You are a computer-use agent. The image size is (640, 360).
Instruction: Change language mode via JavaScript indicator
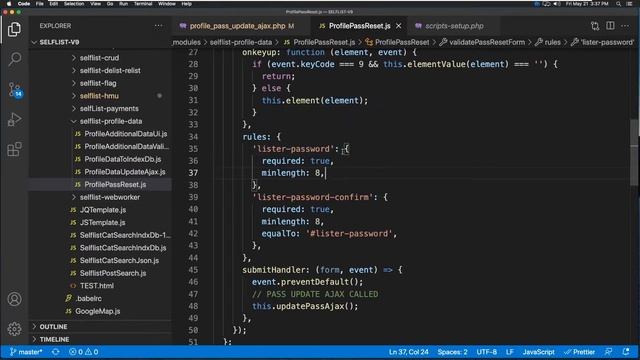(x=538, y=352)
